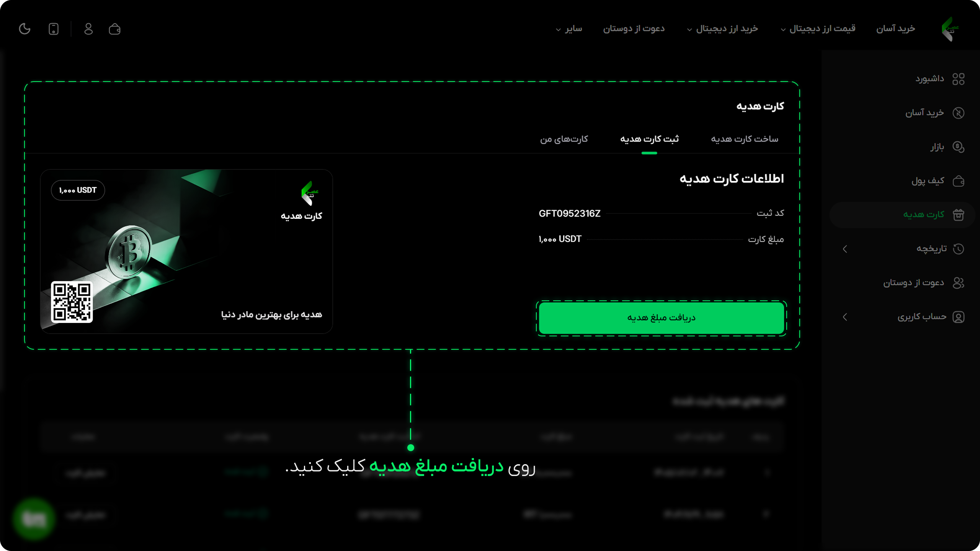Open کیف پول label in the sidebar
980x551 pixels.
click(928, 181)
